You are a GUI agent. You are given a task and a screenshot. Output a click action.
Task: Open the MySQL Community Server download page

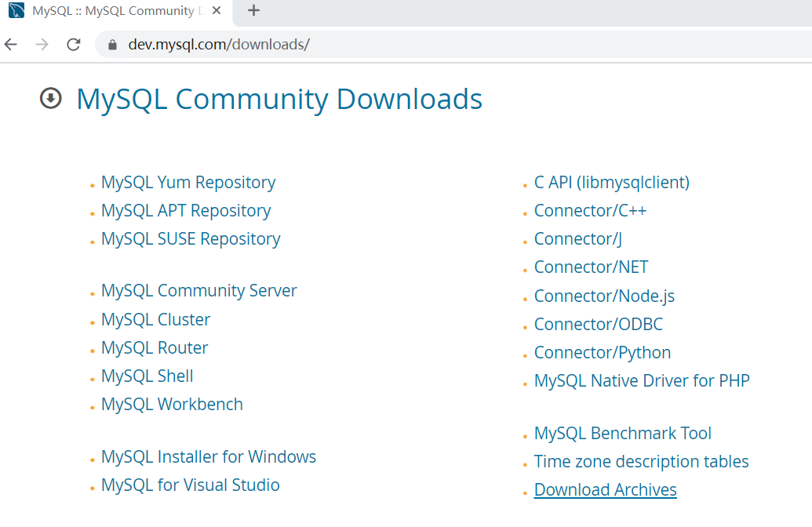[198, 290]
